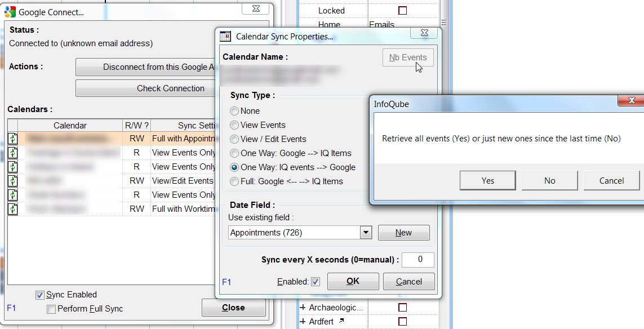
Task: Select the None sync type
Action: coord(234,111)
